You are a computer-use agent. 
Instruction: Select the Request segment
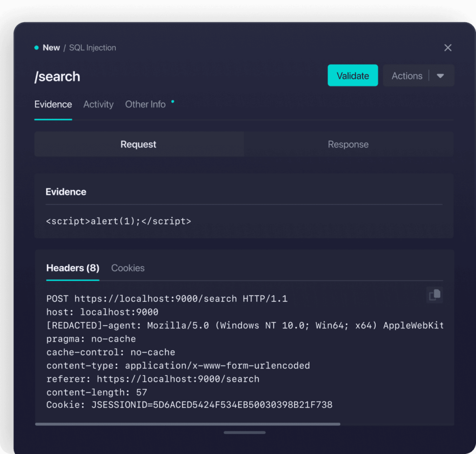click(139, 145)
